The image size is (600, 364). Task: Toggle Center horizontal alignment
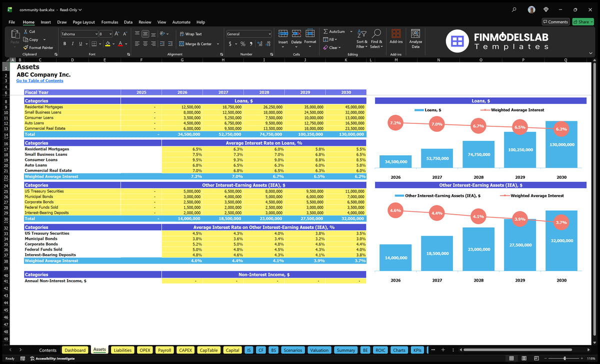(145, 44)
